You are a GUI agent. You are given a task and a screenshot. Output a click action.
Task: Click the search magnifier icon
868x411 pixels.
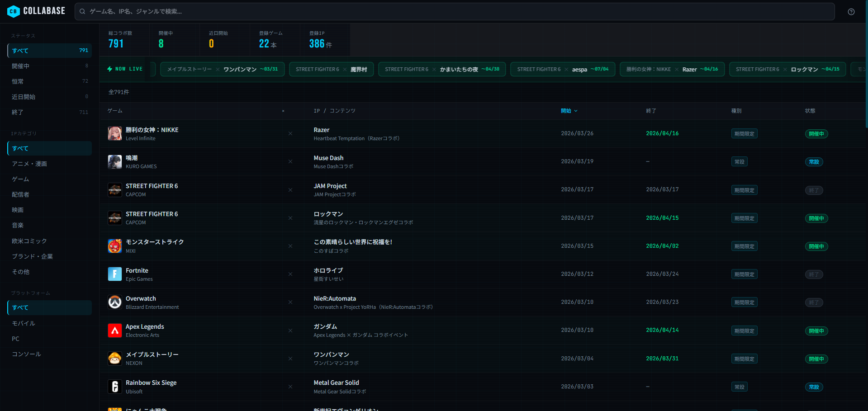(x=82, y=11)
